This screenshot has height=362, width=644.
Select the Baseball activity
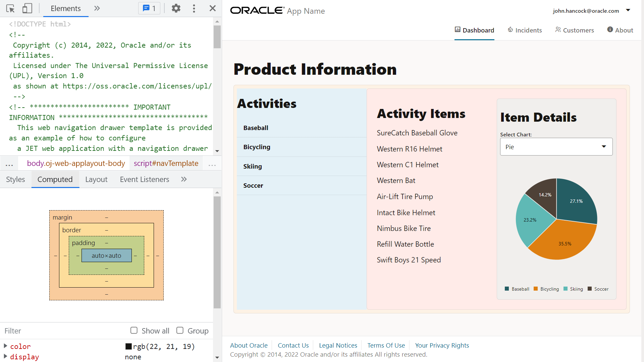pos(302,128)
